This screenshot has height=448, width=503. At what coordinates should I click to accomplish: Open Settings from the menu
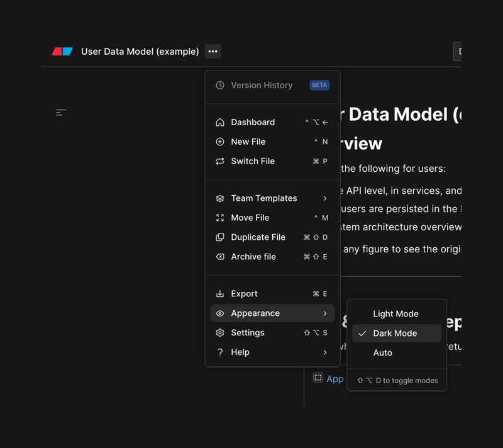[248, 333]
